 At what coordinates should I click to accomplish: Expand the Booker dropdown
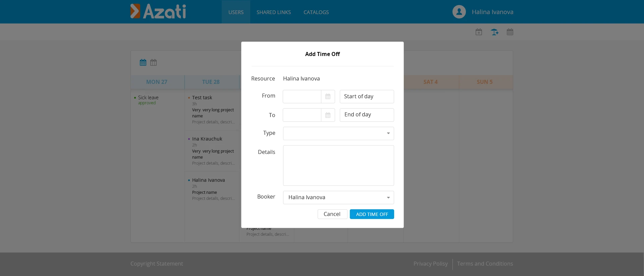(338, 198)
